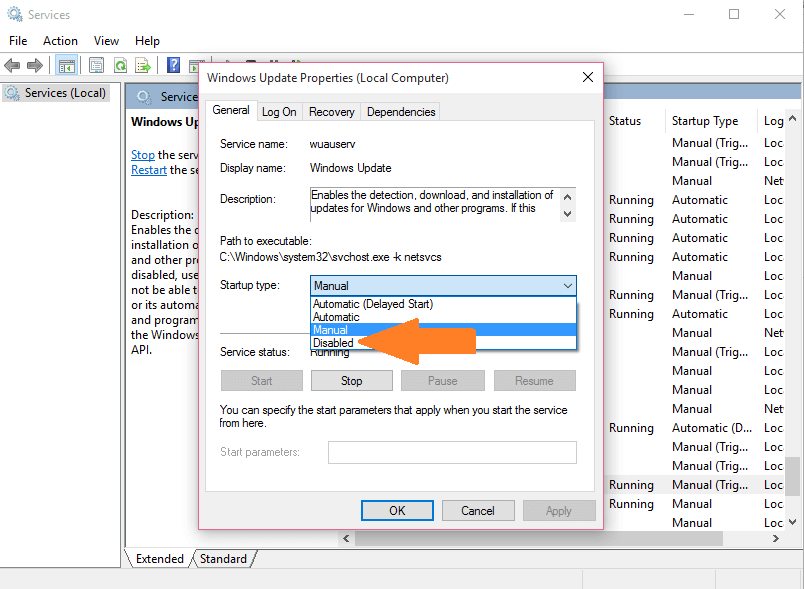Click the Restart link in the Services pane
This screenshot has height=589, width=804.
point(149,170)
